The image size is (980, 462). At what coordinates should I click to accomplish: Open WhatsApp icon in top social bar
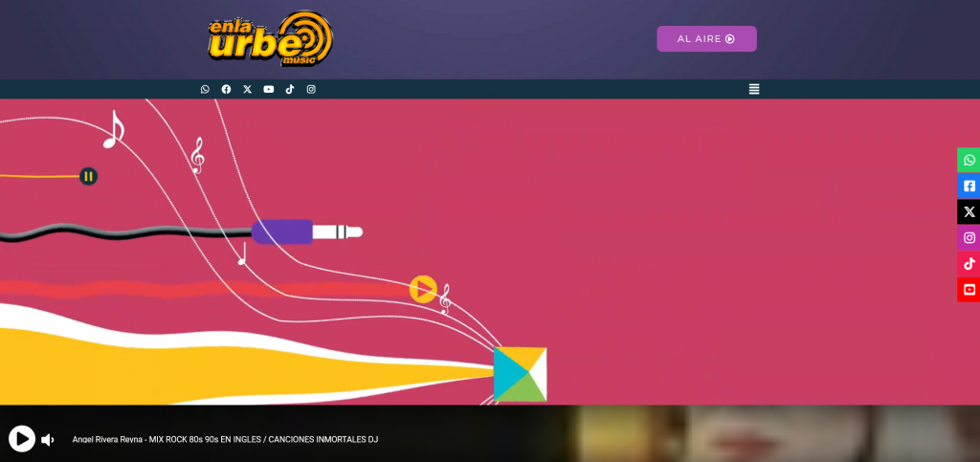point(205,89)
